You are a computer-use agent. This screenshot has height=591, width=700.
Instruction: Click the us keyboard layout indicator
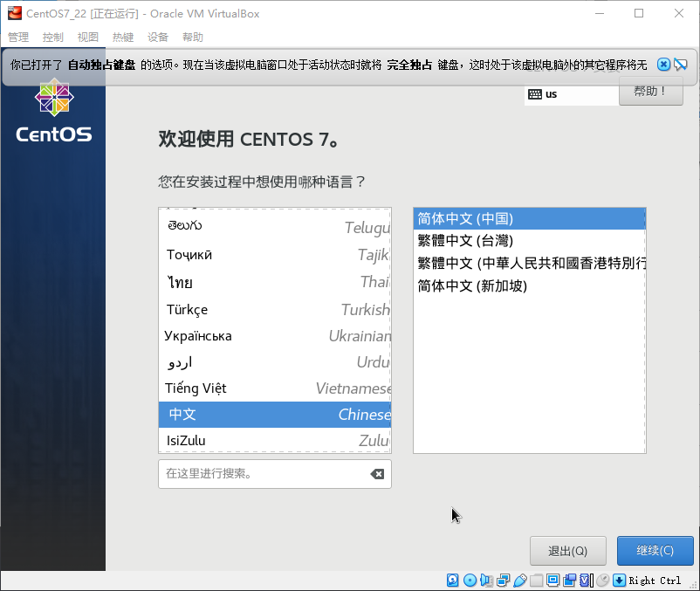[542, 94]
